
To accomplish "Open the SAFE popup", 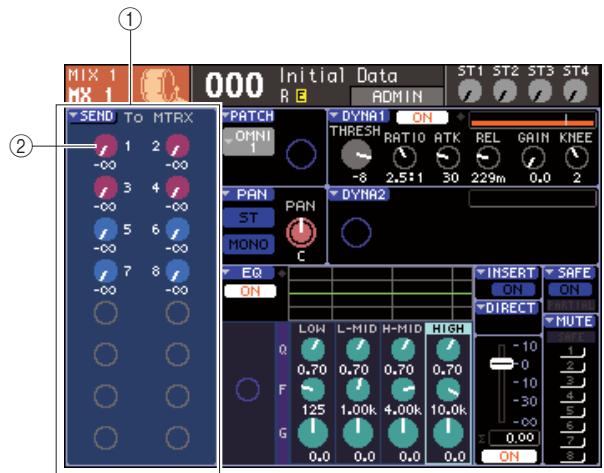I will click(570, 273).
